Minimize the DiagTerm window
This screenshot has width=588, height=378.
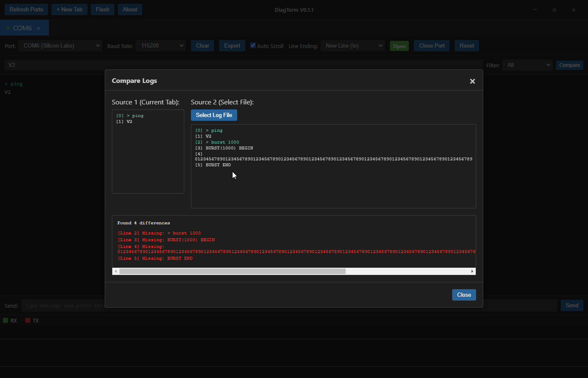[535, 10]
